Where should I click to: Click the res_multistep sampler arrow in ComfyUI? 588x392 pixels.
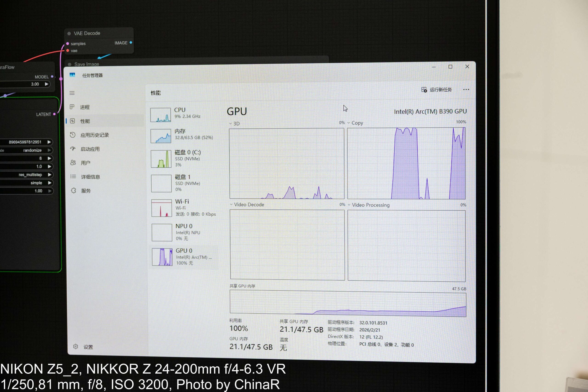[x=50, y=175]
